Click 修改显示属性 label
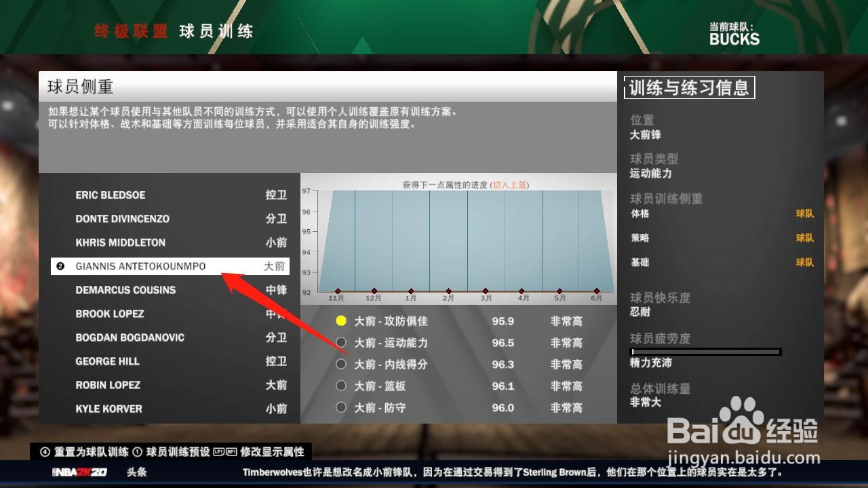Viewport: 868px width, 488px height. click(272, 451)
